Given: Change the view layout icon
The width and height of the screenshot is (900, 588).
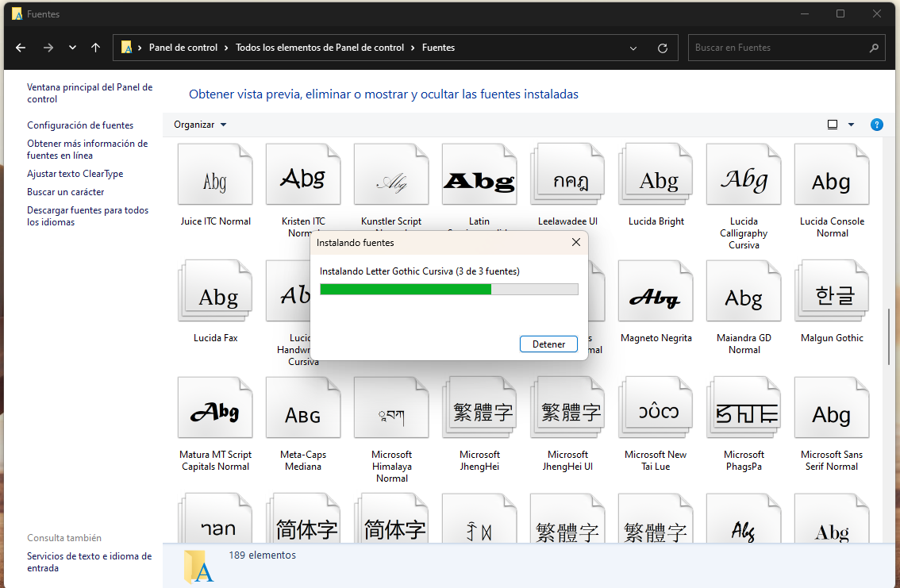Looking at the screenshot, I should coord(833,125).
